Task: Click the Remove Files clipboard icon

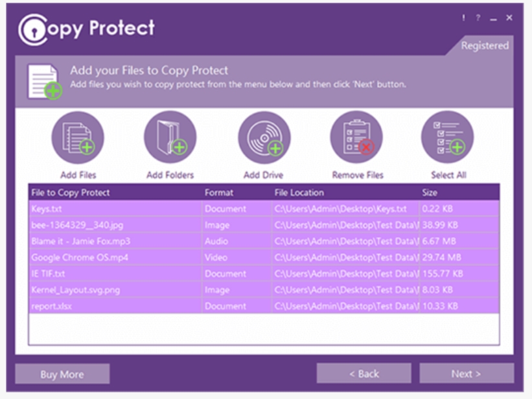Action: pyautogui.click(x=356, y=138)
